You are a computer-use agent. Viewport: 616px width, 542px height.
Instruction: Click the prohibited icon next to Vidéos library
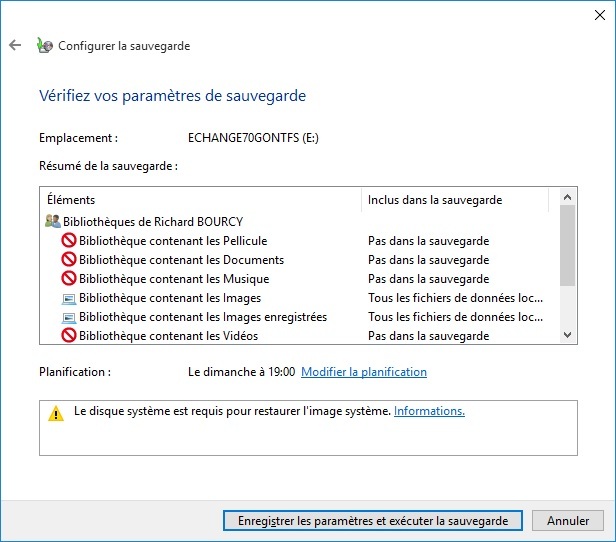[x=68, y=335]
